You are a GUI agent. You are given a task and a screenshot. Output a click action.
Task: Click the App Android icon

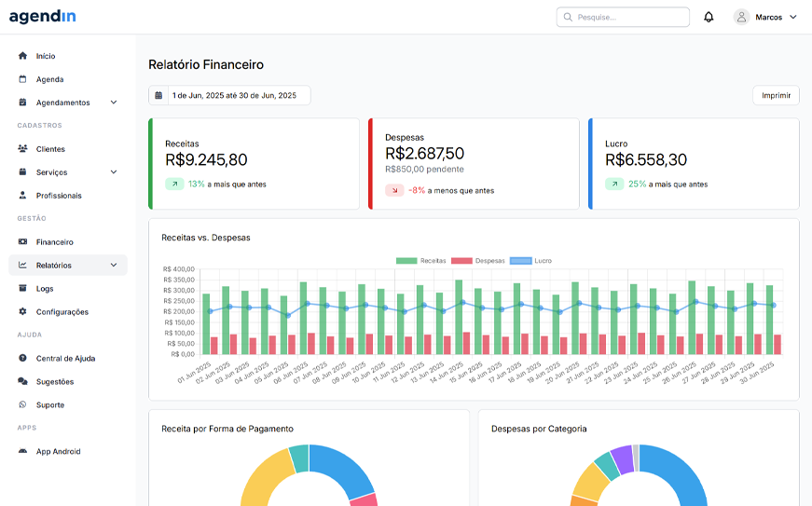click(x=22, y=452)
